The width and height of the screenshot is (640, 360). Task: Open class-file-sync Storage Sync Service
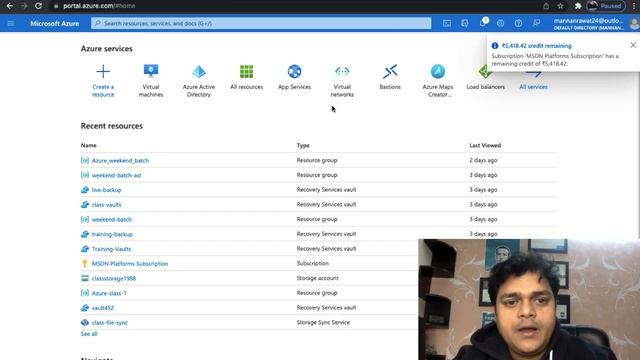coord(109,322)
